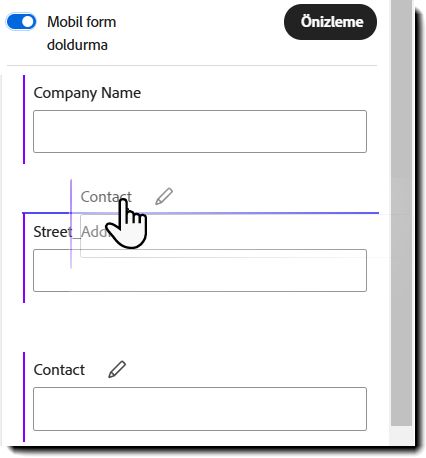This screenshot has height=458, width=426.
Task: Select the Company Name field label
Action: (x=87, y=93)
